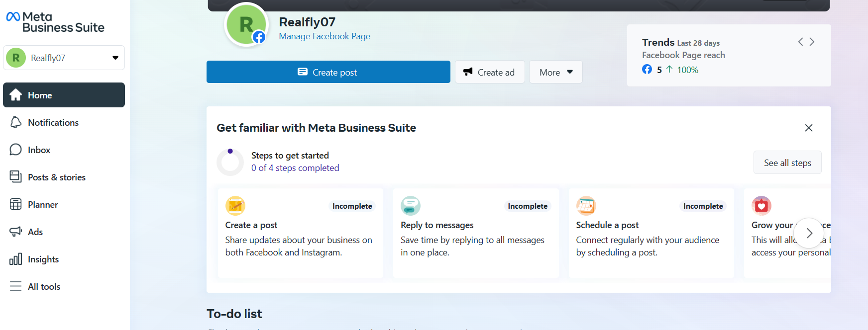Screen dimensions: 868x330
Task: Click the Planner calendar grid icon
Action: point(16,204)
